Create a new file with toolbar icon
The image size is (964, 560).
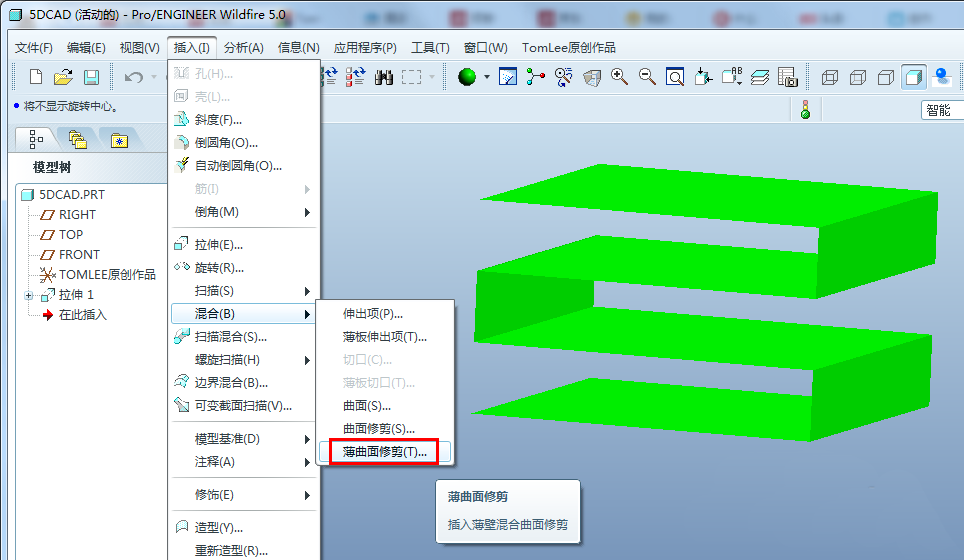36,77
